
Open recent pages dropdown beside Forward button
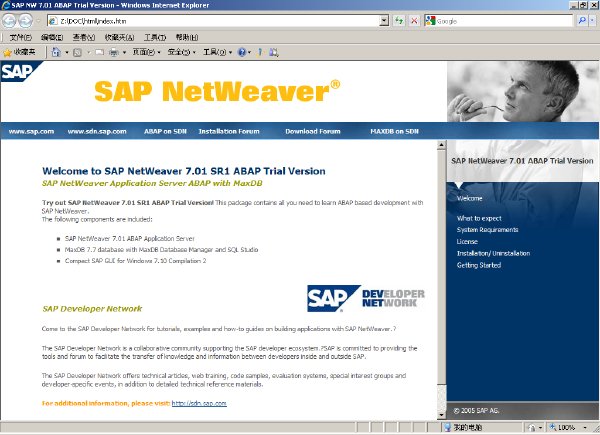[38, 21]
